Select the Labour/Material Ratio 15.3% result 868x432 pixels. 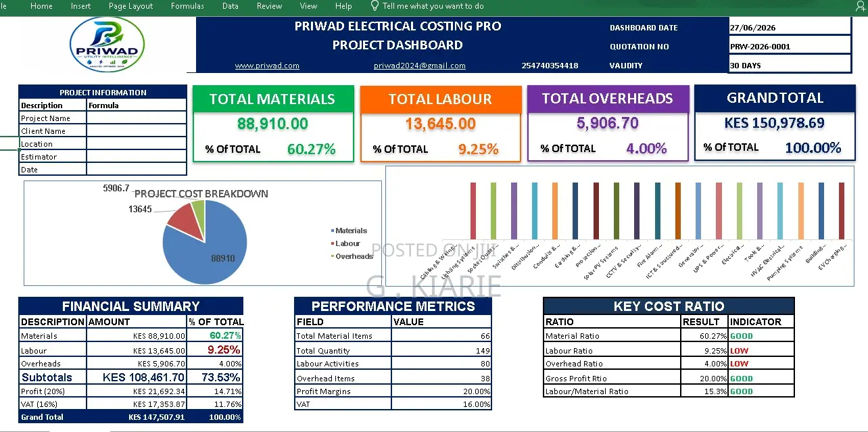704,391
